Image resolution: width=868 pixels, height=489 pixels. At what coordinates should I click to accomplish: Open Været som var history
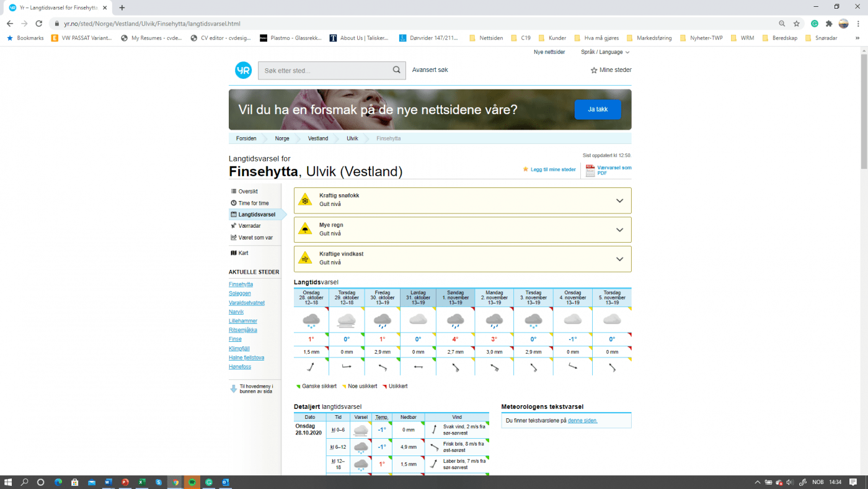pos(255,238)
